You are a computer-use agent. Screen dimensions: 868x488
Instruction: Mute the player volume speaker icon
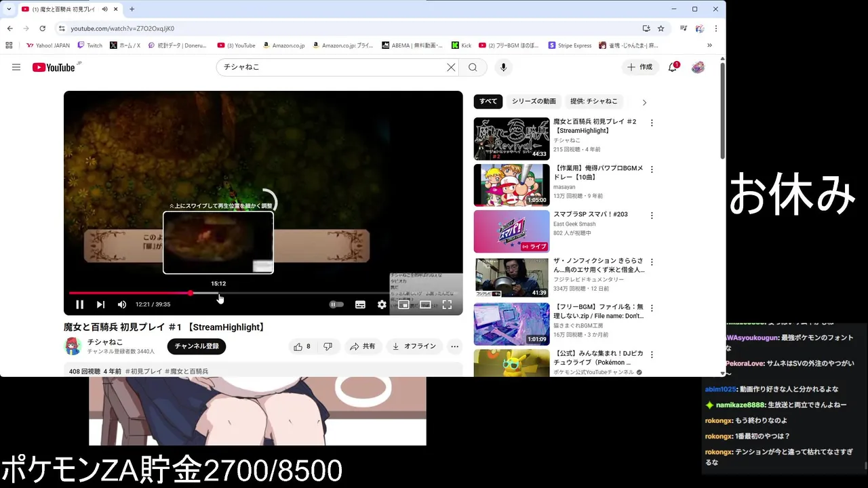click(x=122, y=305)
